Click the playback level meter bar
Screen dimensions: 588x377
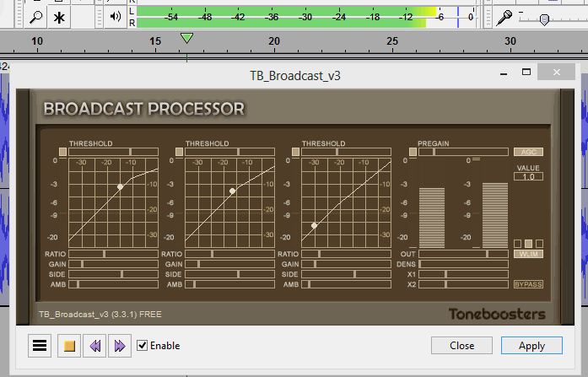pos(305,17)
